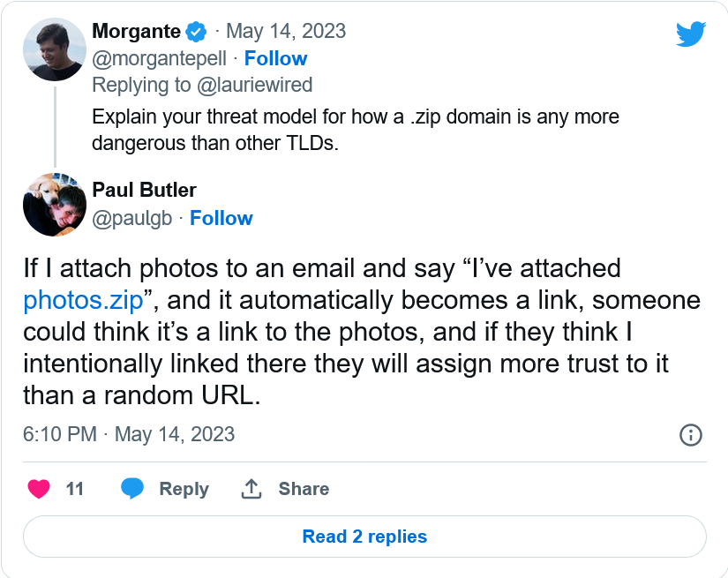
Task: Click the Read 2 replies button
Action: (x=364, y=537)
